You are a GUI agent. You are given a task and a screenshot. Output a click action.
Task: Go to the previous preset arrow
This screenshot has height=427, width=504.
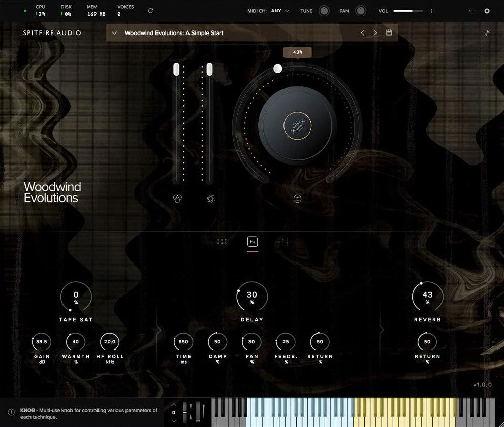(363, 32)
